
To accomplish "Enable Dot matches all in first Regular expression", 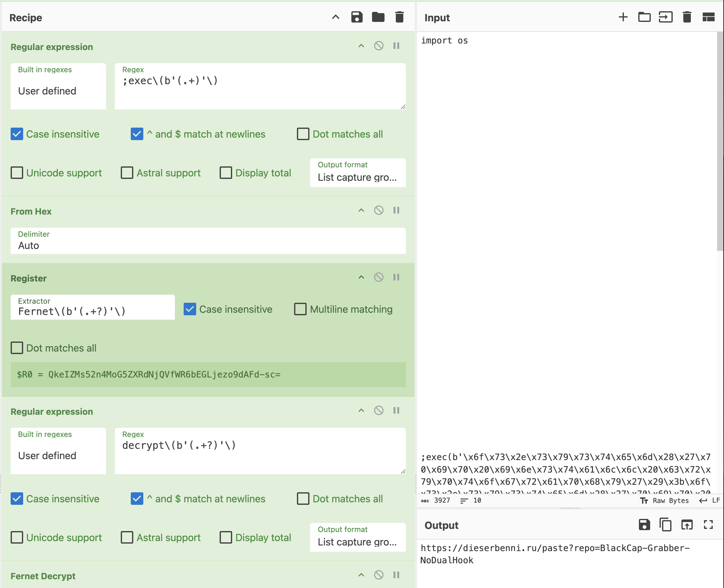I will 303,134.
